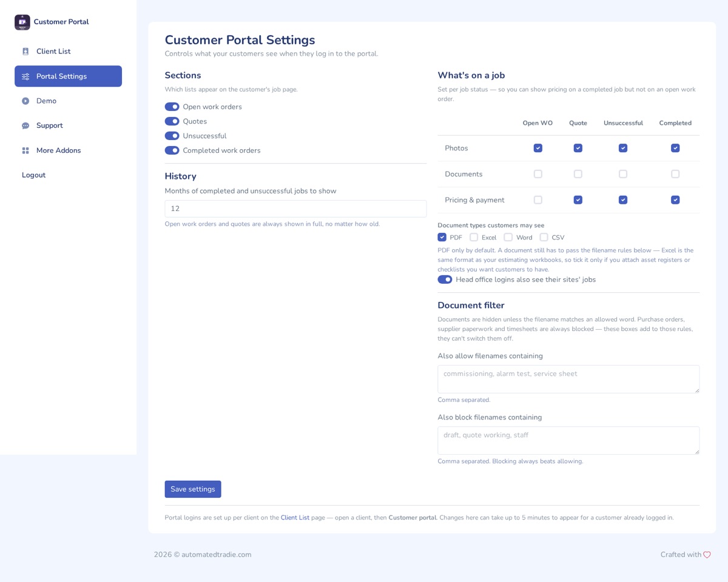Screen dimensions: 728x582
Task: Uncheck Pricing & payment for Completed
Action: point(675,200)
